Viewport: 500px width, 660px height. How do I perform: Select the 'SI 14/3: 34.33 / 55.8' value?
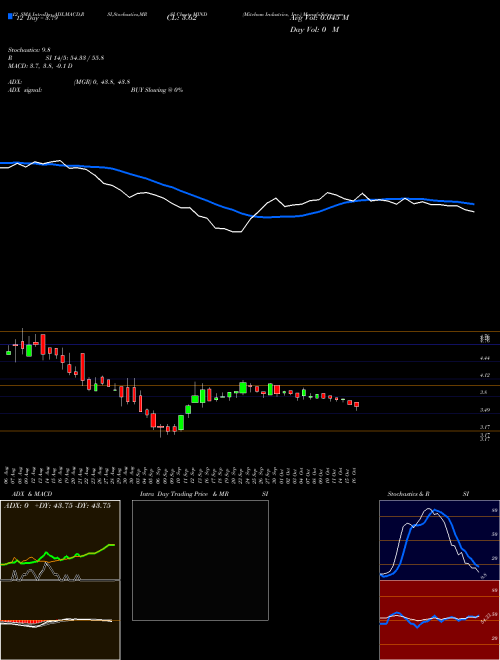pos(75,58)
